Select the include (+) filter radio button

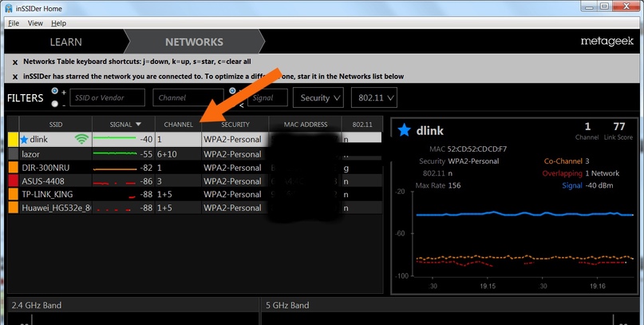54,91
